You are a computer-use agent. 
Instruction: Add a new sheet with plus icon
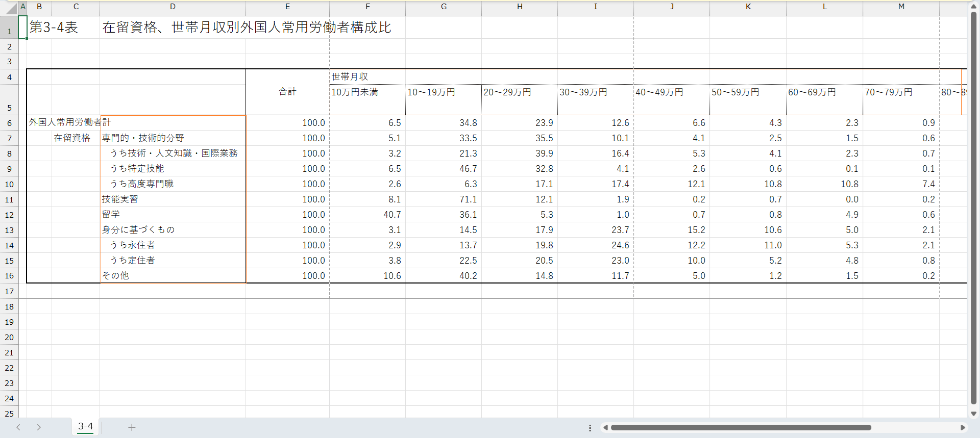click(132, 427)
